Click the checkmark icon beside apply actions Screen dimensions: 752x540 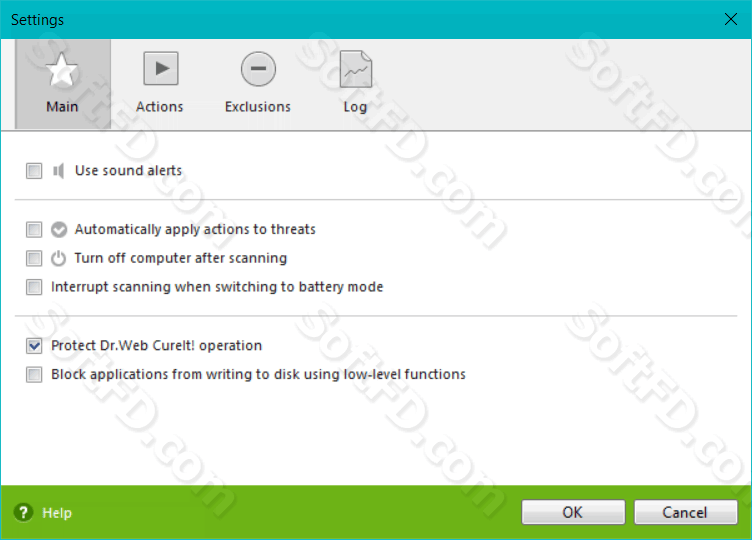click(59, 230)
